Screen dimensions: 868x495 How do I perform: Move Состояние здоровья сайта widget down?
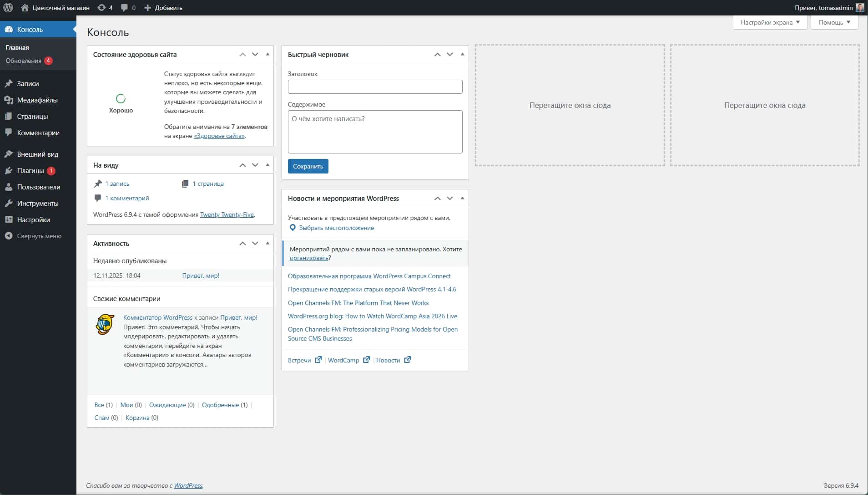[x=255, y=55]
